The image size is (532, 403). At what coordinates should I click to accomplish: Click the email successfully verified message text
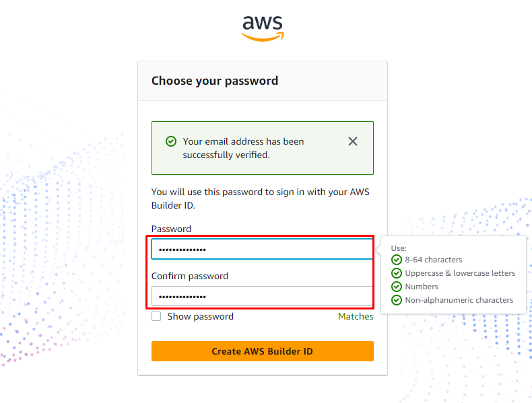click(243, 148)
